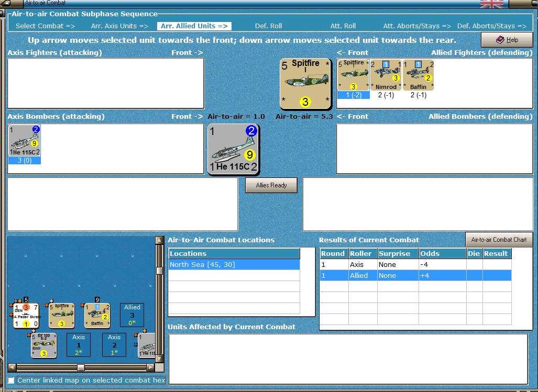Click the CA Peder Skram ship counter on the map

(26, 316)
